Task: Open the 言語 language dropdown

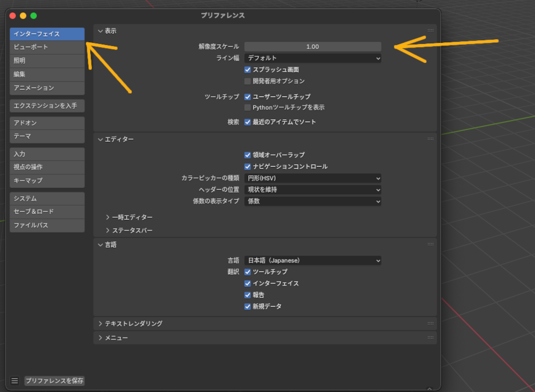Action: 312,260
